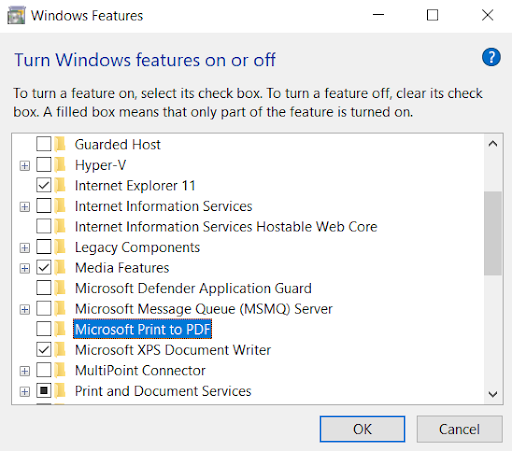The image size is (512, 451).
Task: Expand the Legacy Components node
Action: coord(25,248)
